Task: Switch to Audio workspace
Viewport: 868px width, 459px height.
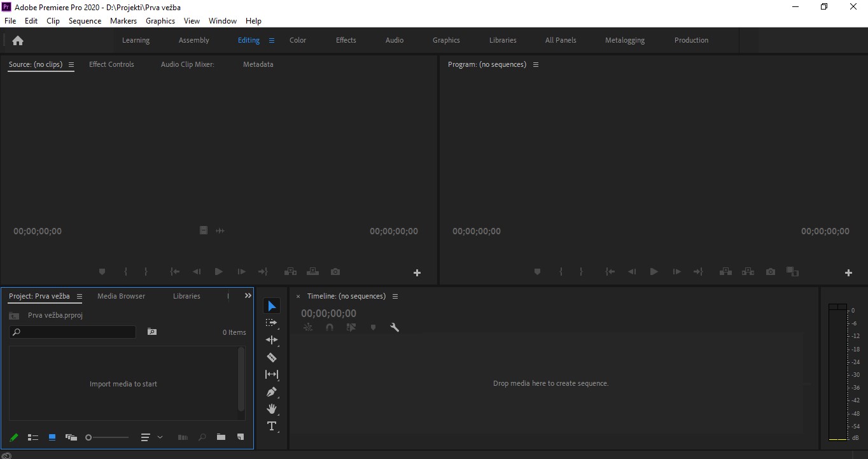Action: tap(395, 40)
